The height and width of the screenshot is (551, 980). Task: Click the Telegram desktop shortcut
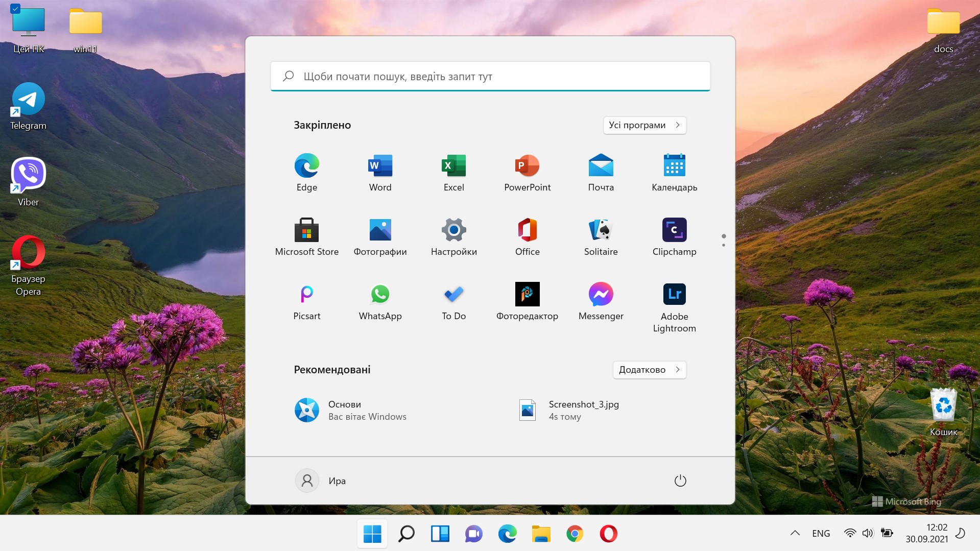point(29,107)
